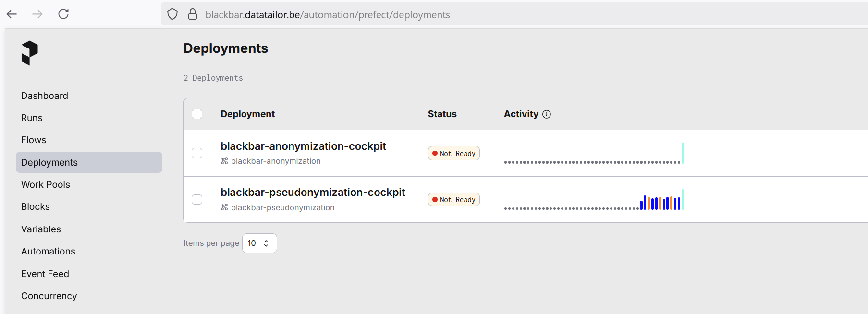Click the orange bar in pseudonymization activity chart
Image resolution: width=868 pixels, height=314 pixels.
click(649, 204)
